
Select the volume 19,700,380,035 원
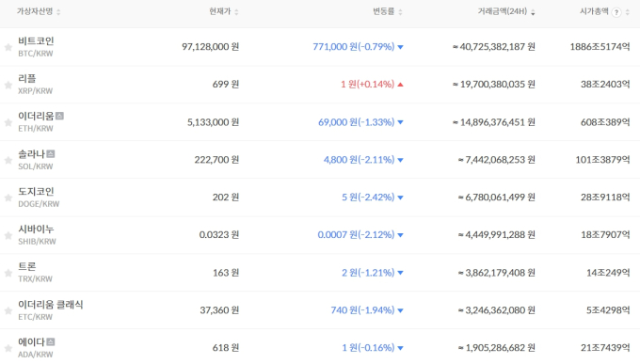coord(494,85)
